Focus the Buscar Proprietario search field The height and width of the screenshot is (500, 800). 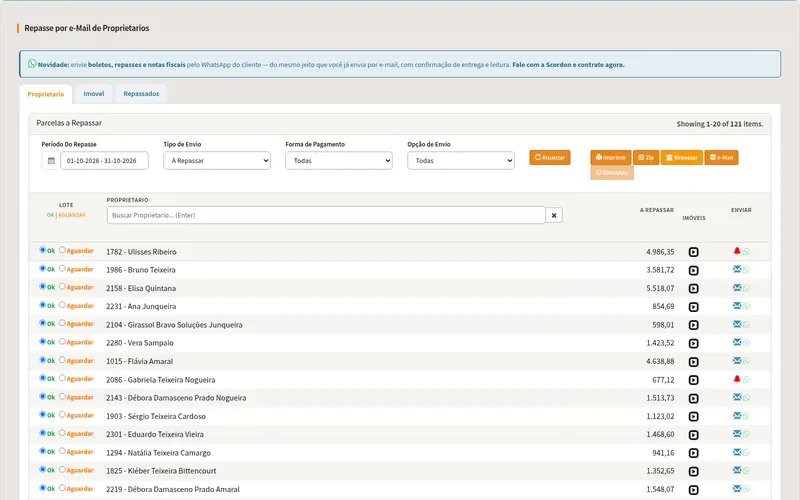326,215
